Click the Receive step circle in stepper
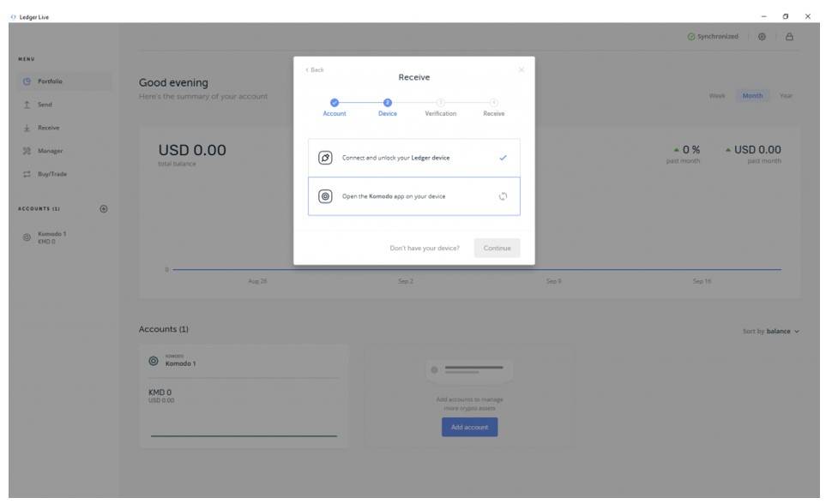The width and height of the screenshot is (826, 504). (493, 103)
